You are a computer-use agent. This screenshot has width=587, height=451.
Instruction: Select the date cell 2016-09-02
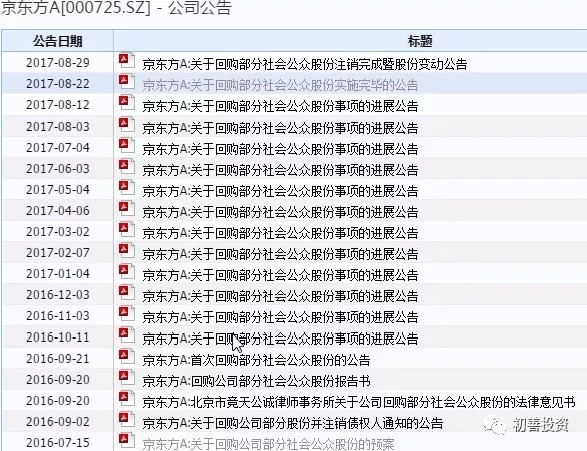point(58,421)
